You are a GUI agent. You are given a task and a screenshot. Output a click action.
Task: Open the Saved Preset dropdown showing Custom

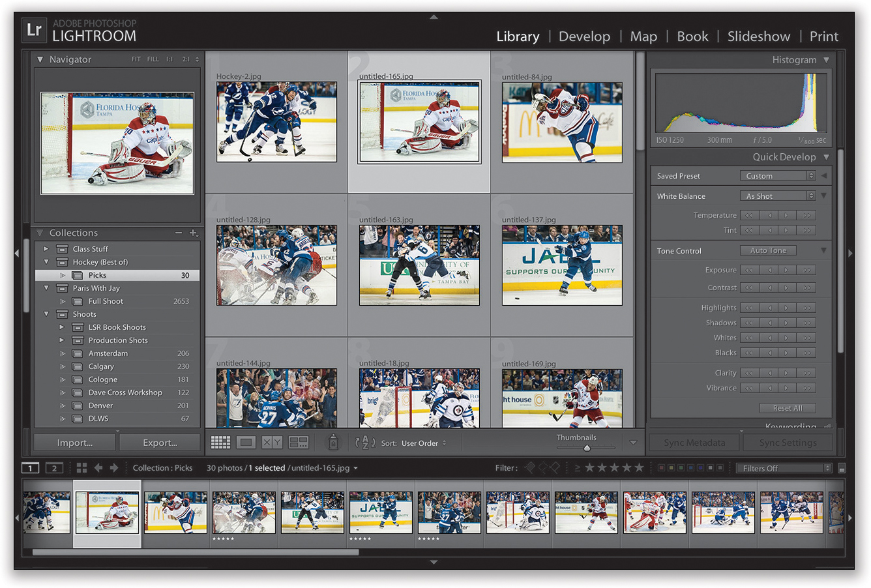coord(778,176)
